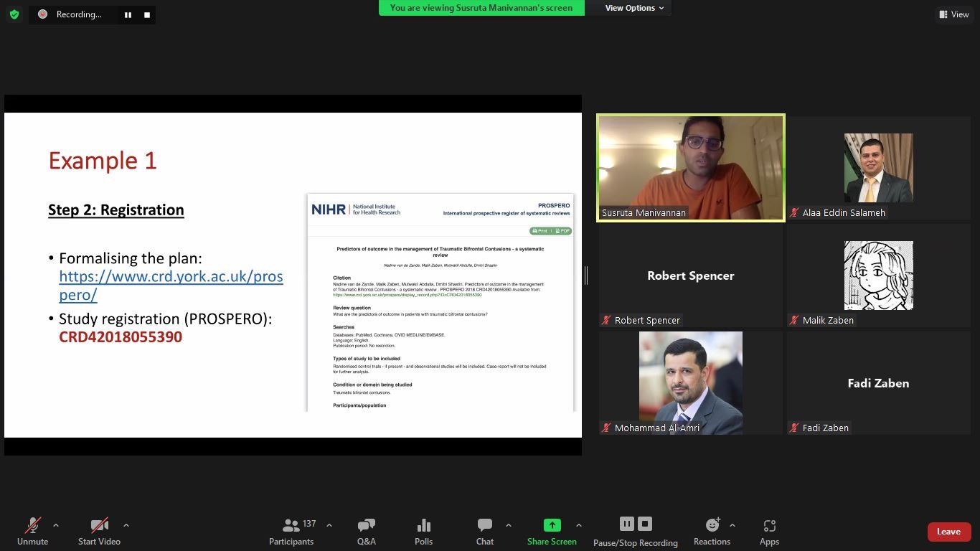The height and width of the screenshot is (551, 980).
Task: Pause the recording in the top bar
Action: [x=128, y=14]
